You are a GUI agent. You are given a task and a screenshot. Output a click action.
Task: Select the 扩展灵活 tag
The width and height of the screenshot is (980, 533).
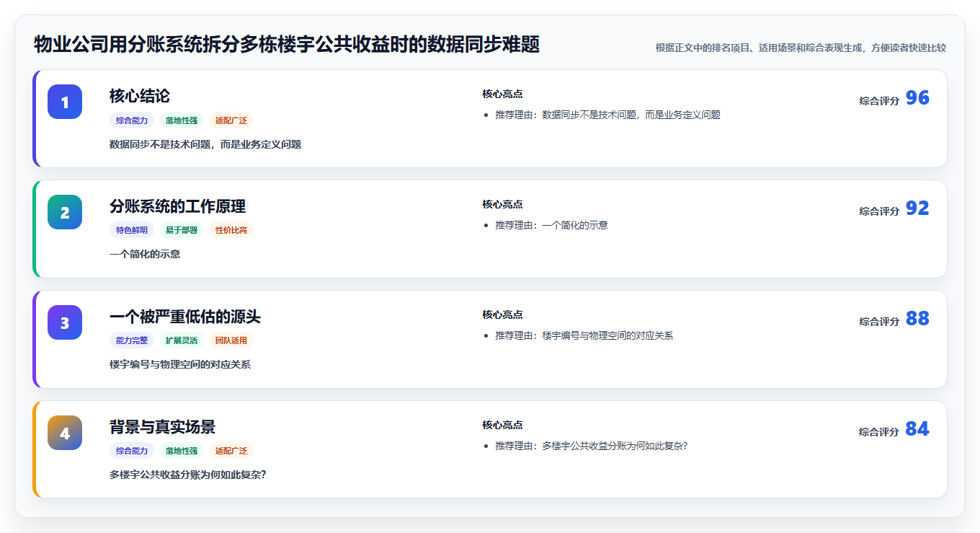[x=182, y=341]
